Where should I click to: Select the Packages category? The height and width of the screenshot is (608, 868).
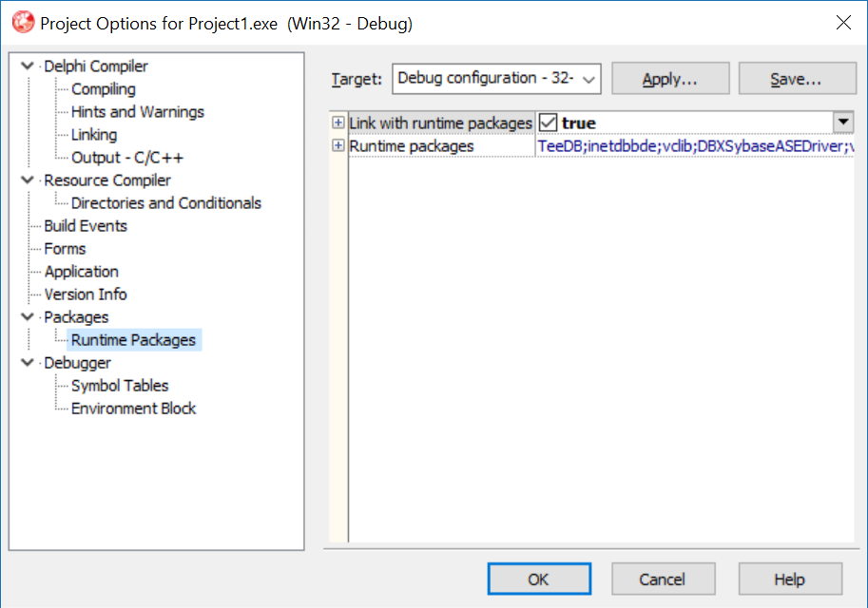point(76,317)
